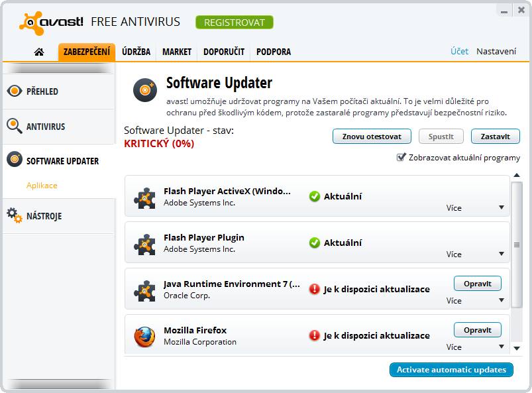This screenshot has width=532, height=393.
Task: Click green check icon for Flash Player Plugin
Action: (x=315, y=243)
